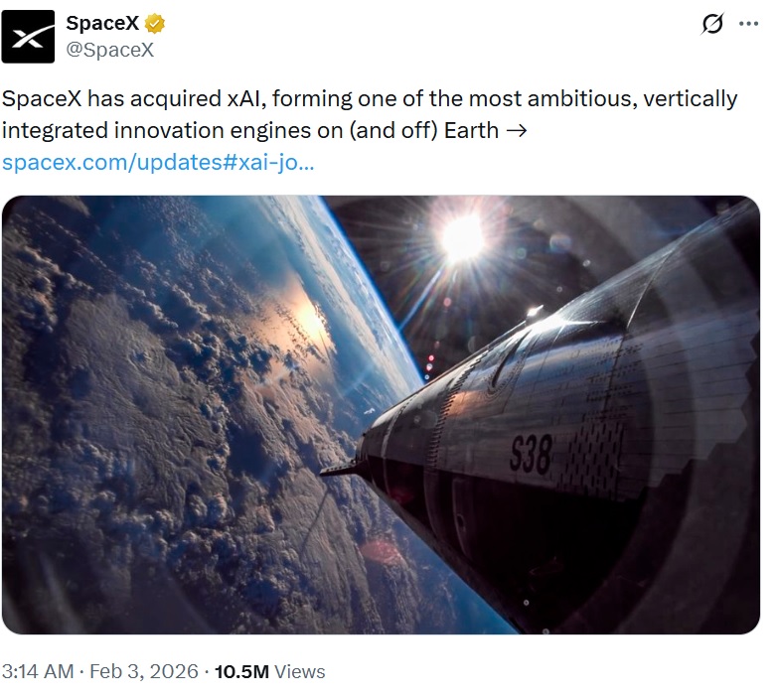Open the SpaceX profile avatar
Image resolution: width=778 pixels, height=700 pixels.
click(x=29, y=36)
